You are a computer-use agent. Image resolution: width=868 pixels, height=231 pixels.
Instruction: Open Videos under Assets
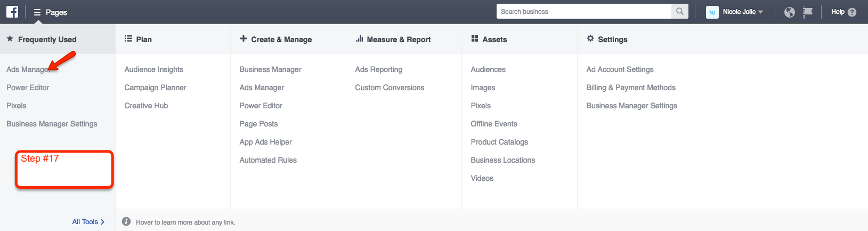(482, 178)
